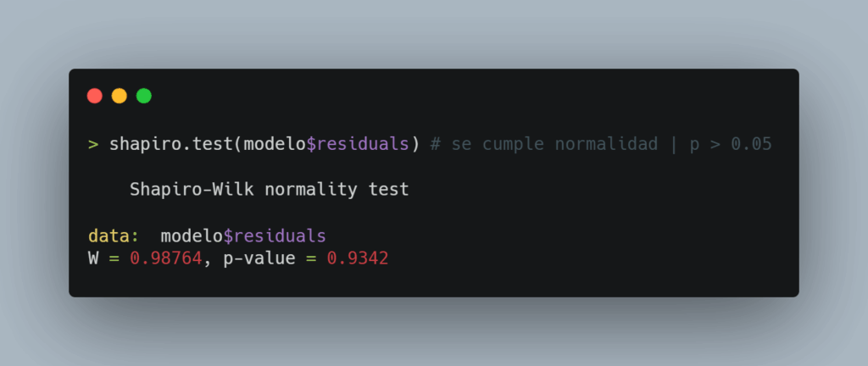This screenshot has width=868, height=366.
Task: Click the letter W in the output
Action: click(93, 258)
